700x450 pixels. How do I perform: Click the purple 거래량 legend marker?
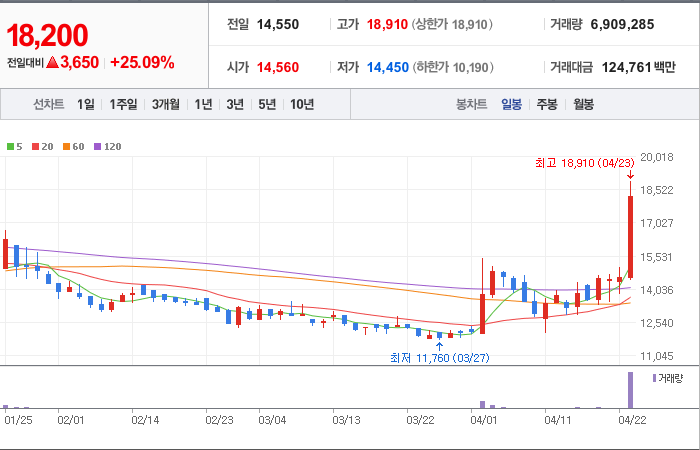click(x=654, y=378)
